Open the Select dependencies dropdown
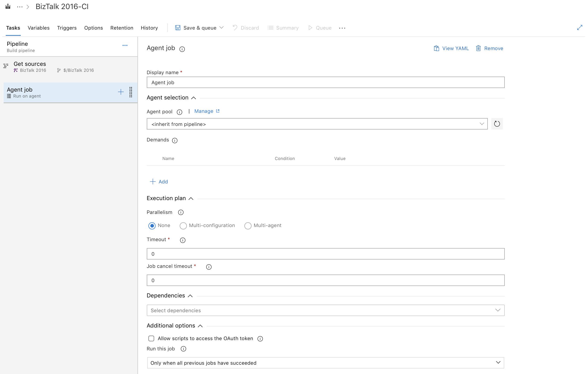Image resolution: width=588 pixels, height=374 pixels. [325, 310]
